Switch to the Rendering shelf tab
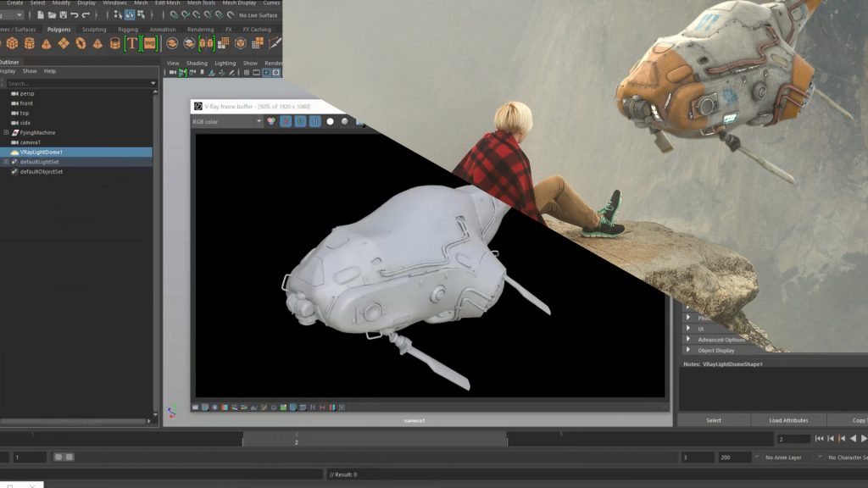Image resolution: width=868 pixels, height=488 pixels. pos(201,29)
